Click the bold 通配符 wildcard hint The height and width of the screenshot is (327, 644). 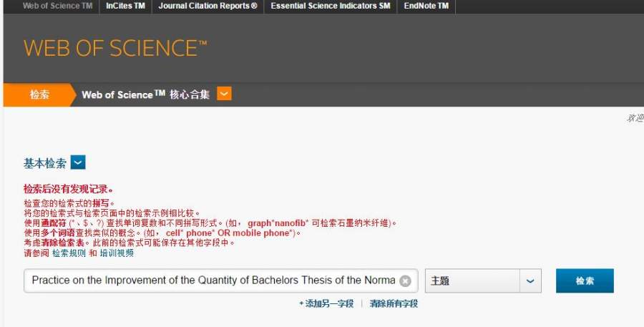53,223
